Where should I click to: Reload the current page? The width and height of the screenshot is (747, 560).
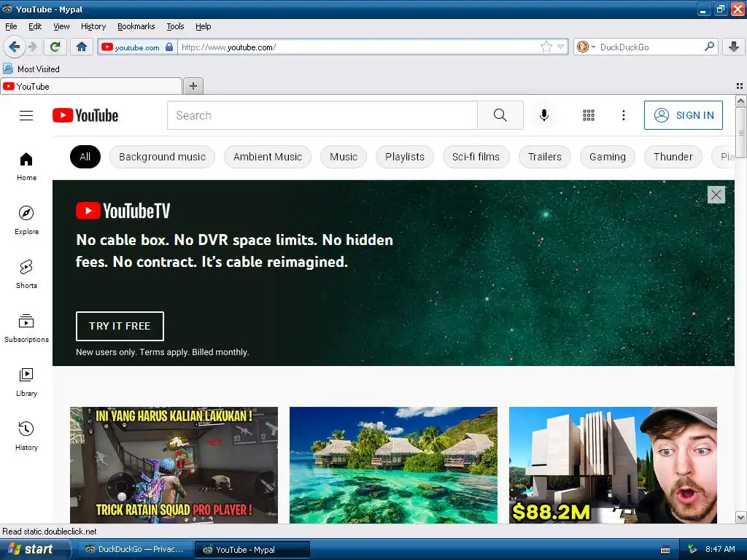tap(55, 47)
